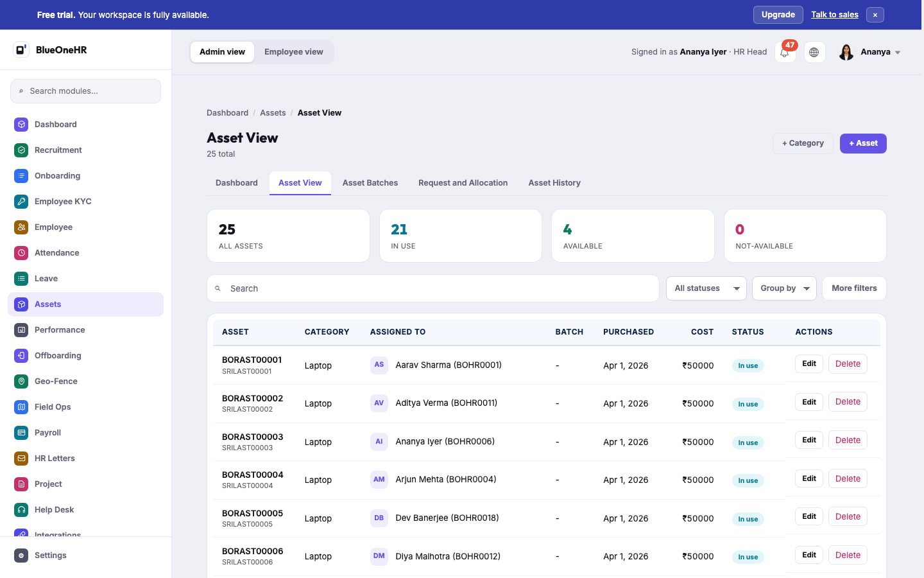Open the Help Desk headset icon
This screenshot has height=578, width=924.
tap(21, 510)
